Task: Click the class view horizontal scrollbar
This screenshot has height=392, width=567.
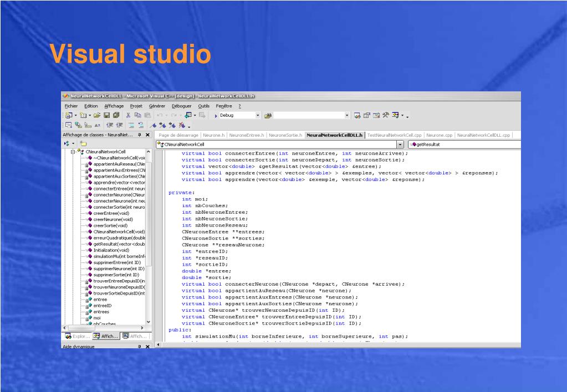Action: click(104, 328)
